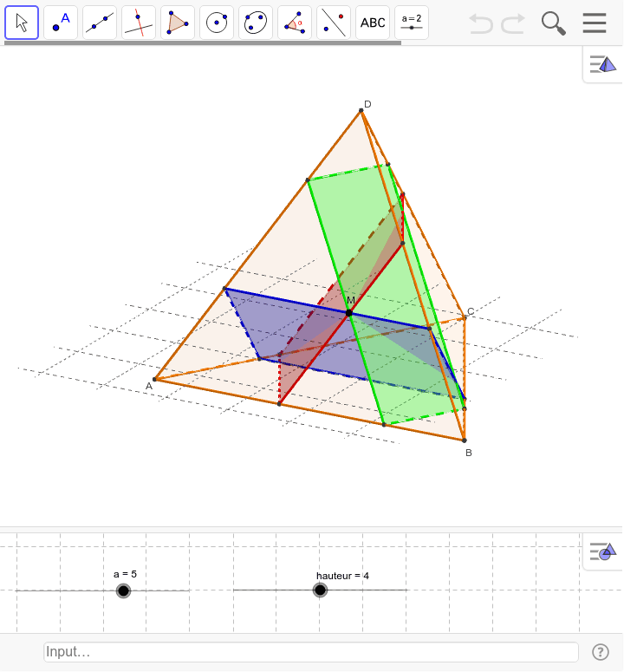624x672 pixels.
Task: Select the Slider tool a=2
Action: [x=411, y=23]
